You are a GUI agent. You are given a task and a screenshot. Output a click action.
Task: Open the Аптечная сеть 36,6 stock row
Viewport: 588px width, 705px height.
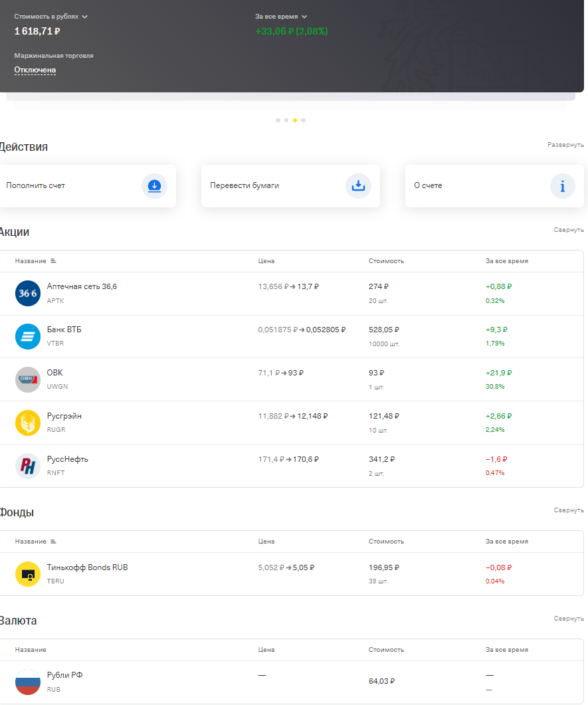click(292, 294)
